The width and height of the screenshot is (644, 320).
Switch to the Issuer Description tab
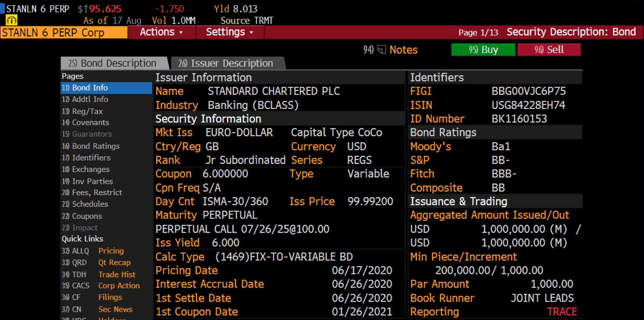[228, 63]
